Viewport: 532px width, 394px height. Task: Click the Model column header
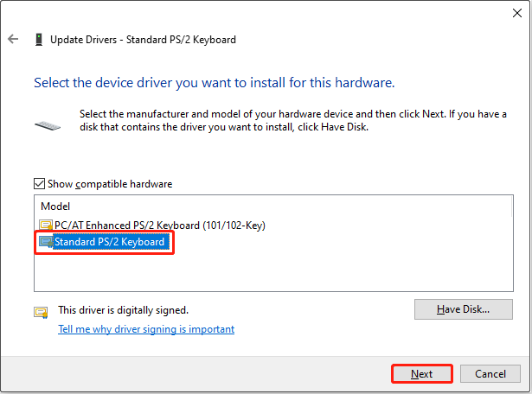coord(55,207)
